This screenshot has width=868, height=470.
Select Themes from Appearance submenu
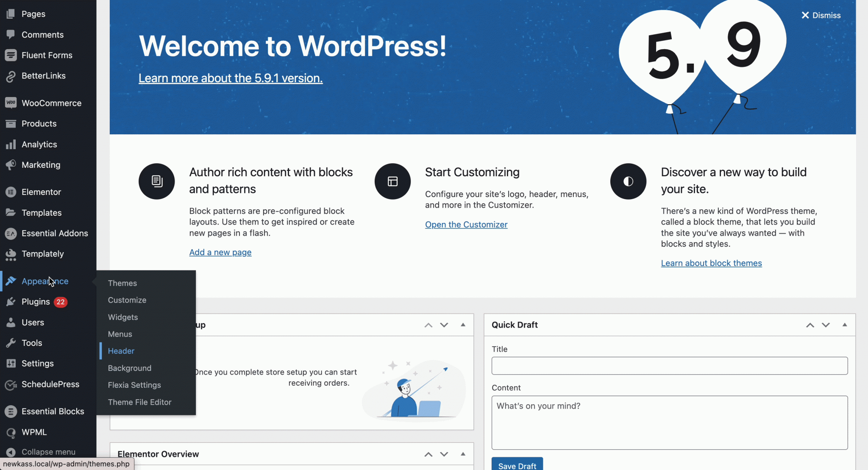[x=122, y=282]
